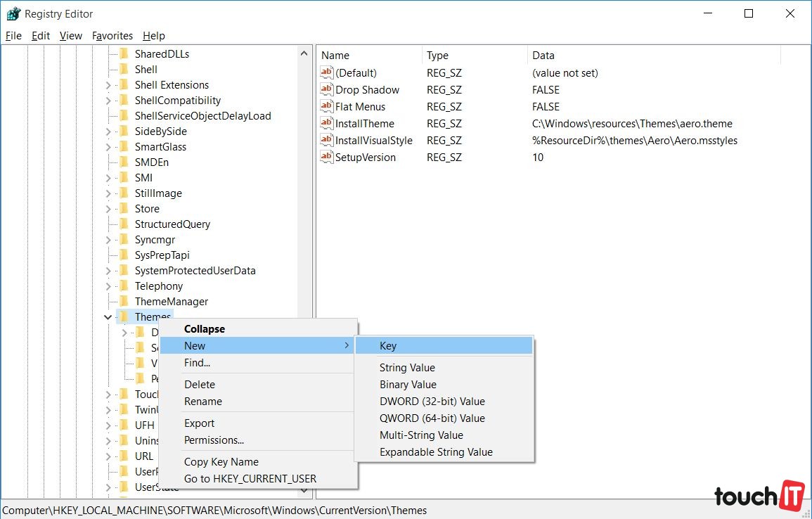Select DWORD (32-bit) Value option
The image size is (812, 519).
tap(432, 402)
